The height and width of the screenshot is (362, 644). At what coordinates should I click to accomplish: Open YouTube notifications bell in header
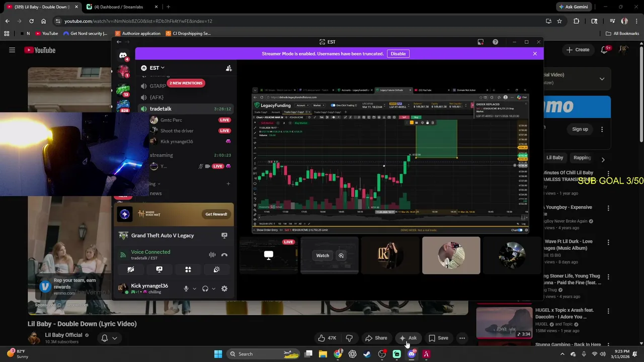point(604,50)
